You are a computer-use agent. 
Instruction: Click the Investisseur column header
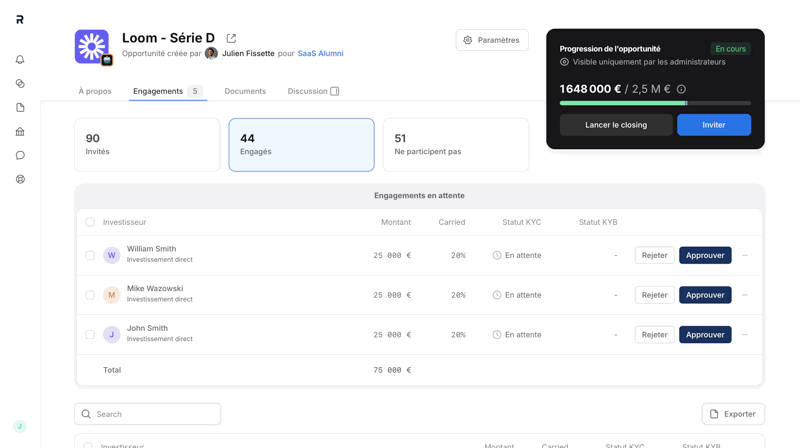pyautogui.click(x=124, y=222)
